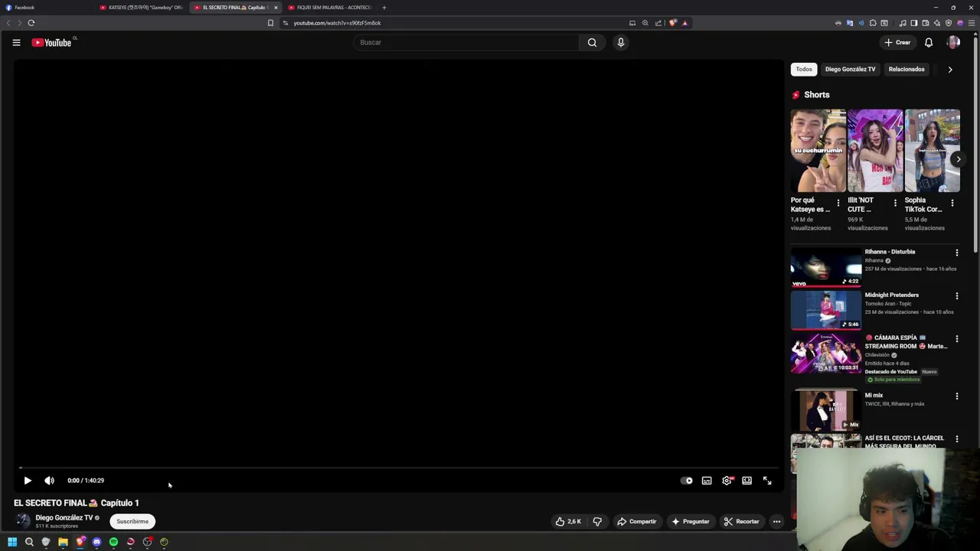Like the video (2,6 K)
This screenshot has width=980, height=551.
click(568, 522)
